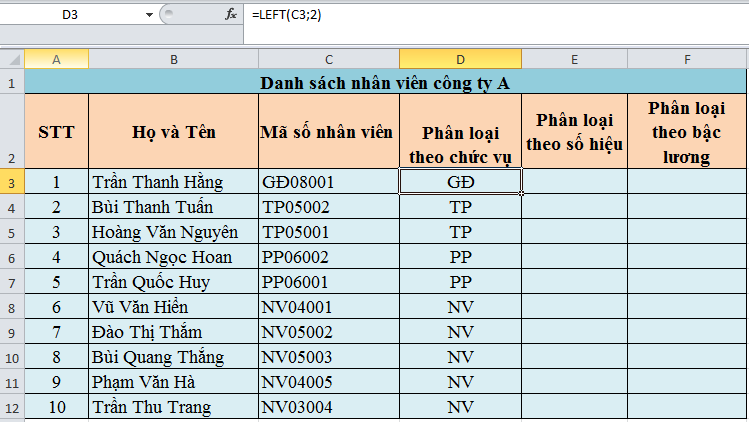Click employee code 'NV03004'
749x422 pixels.
click(329, 407)
